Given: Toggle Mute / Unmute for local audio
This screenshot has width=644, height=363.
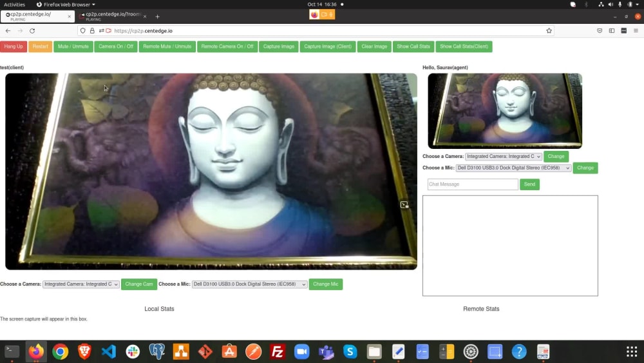Looking at the screenshot, I should (x=73, y=46).
